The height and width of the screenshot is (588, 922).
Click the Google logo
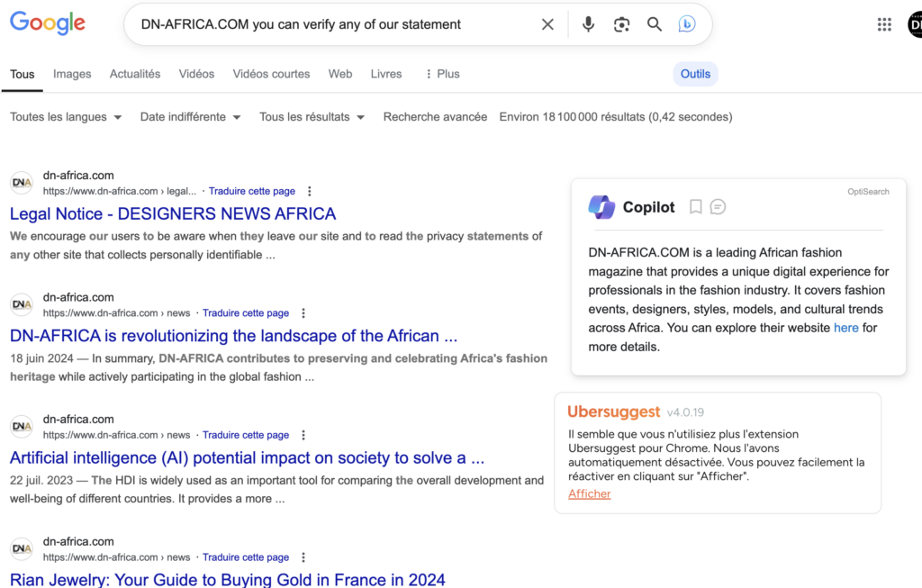[x=48, y=23]
